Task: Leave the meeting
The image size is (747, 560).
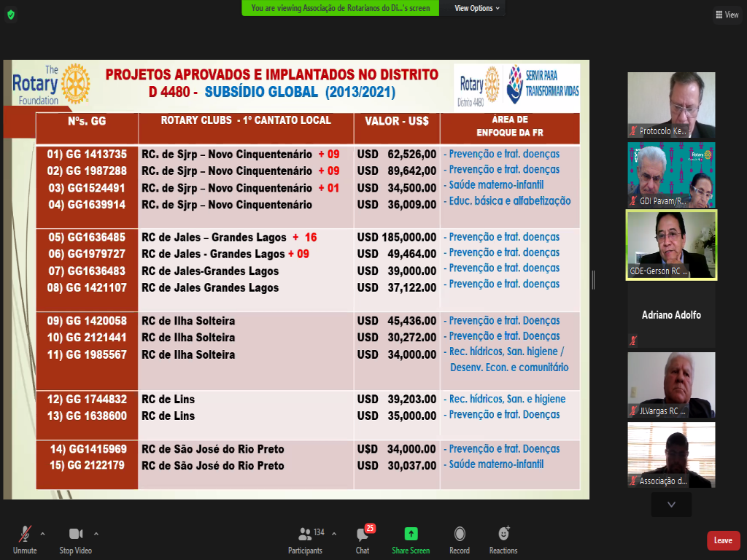Action: click(x=723, y=540)
